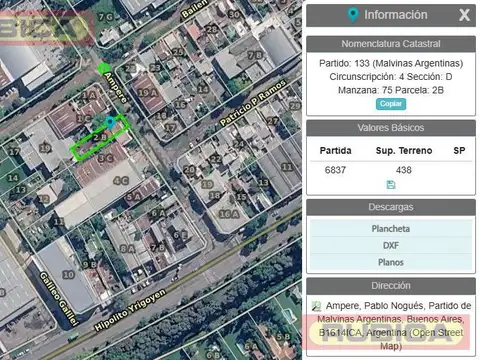
Task: Click the Dirección section header
Action: click(391, 286)
